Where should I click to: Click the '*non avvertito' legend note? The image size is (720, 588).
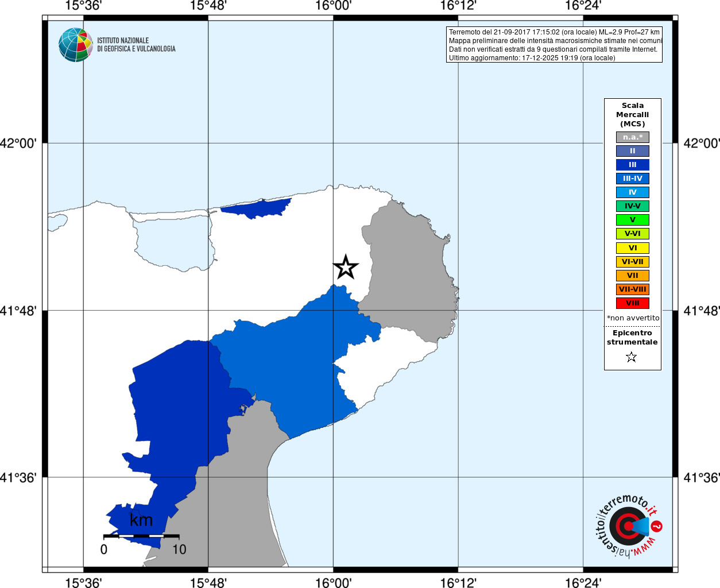click(x=633, y=318)
